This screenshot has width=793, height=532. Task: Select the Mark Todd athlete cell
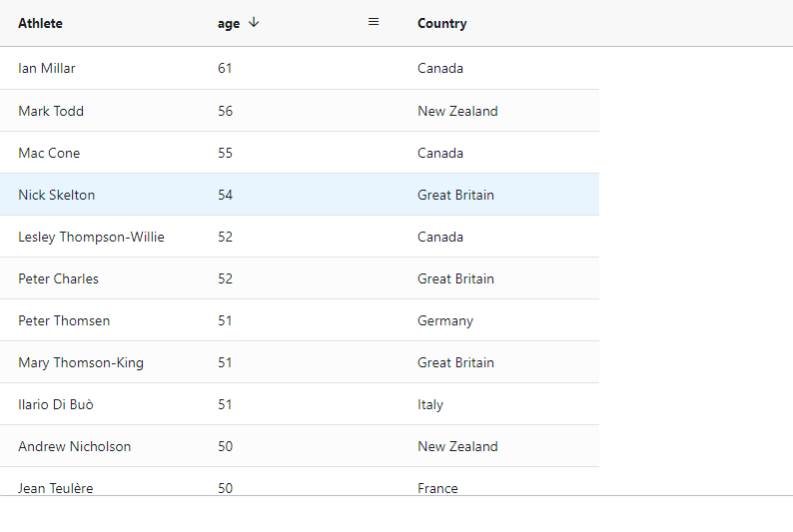(51, 111)
